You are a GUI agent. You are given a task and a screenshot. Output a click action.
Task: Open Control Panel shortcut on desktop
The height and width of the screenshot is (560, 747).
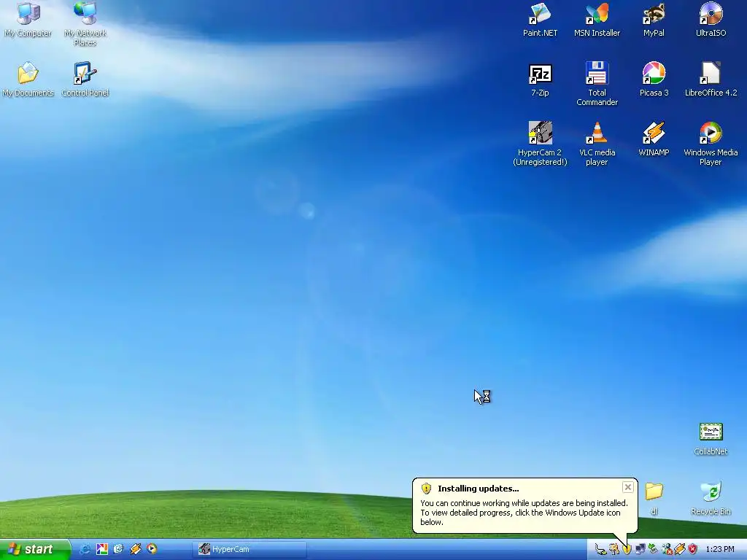point(85,79)
